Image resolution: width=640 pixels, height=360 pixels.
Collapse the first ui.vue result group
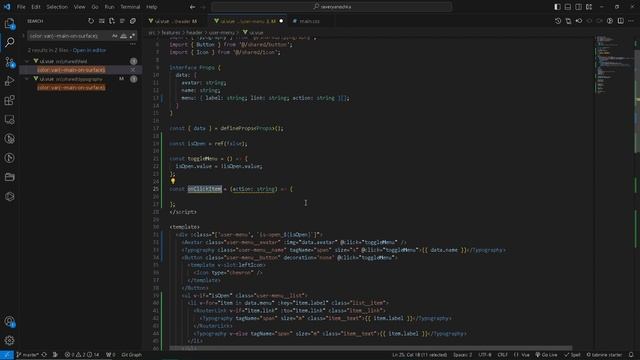pos(27,61)
